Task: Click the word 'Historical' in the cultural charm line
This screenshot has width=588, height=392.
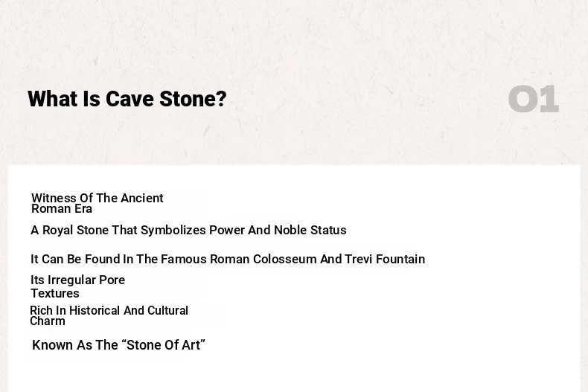Action: click(95, 310)
